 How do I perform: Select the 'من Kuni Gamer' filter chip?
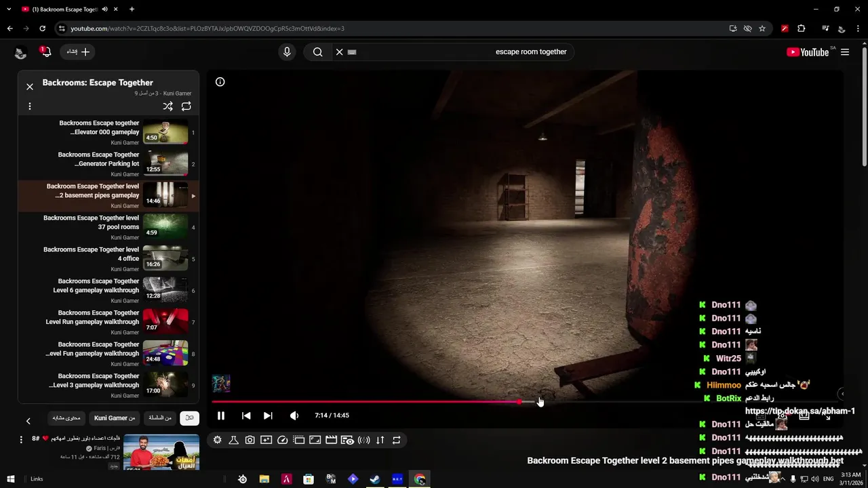coord(115,418)
